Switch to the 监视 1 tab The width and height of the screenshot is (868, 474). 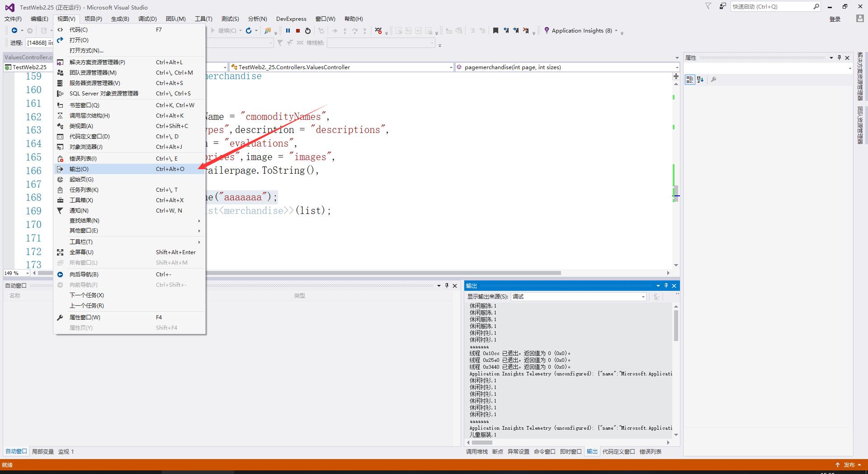point(66,451)
